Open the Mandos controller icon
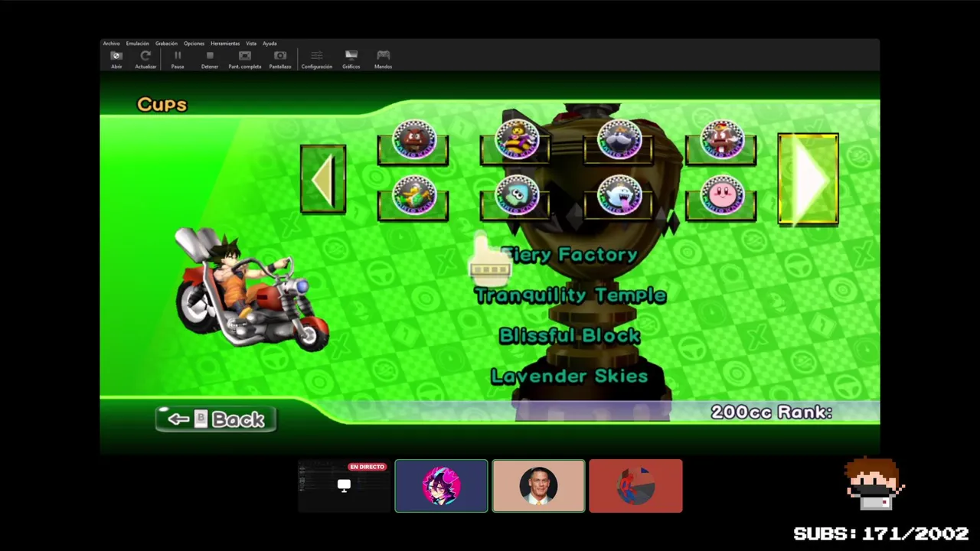 coord(384,60)
